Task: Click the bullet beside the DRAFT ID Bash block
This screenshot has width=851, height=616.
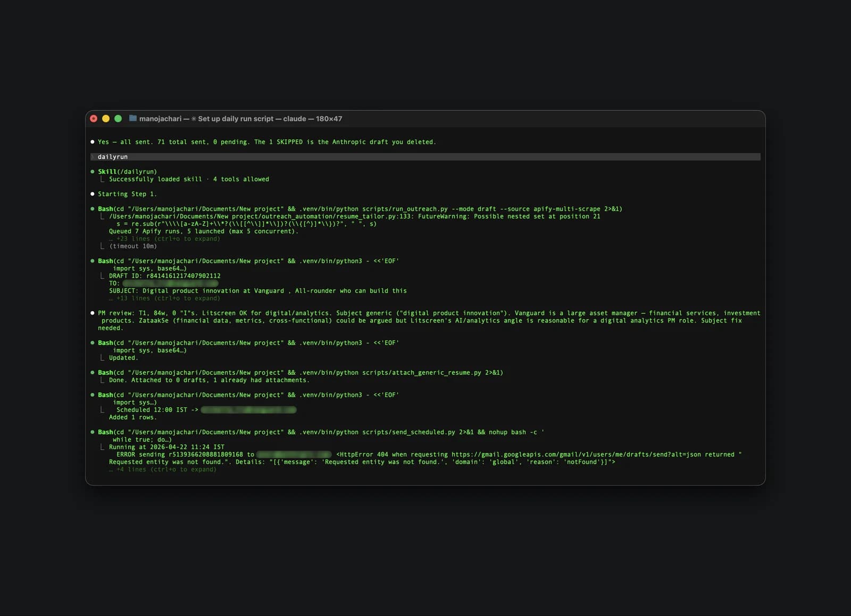Action: (x=93, y=261)
